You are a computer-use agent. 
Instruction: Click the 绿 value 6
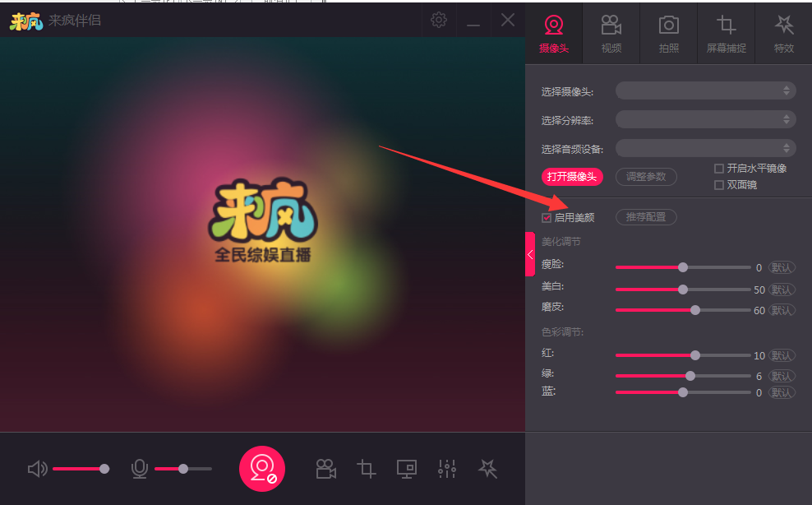(759, 377)
